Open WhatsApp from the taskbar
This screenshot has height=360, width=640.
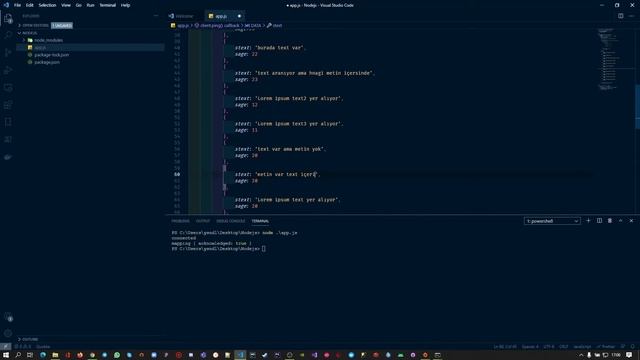(x=117, y=355)
